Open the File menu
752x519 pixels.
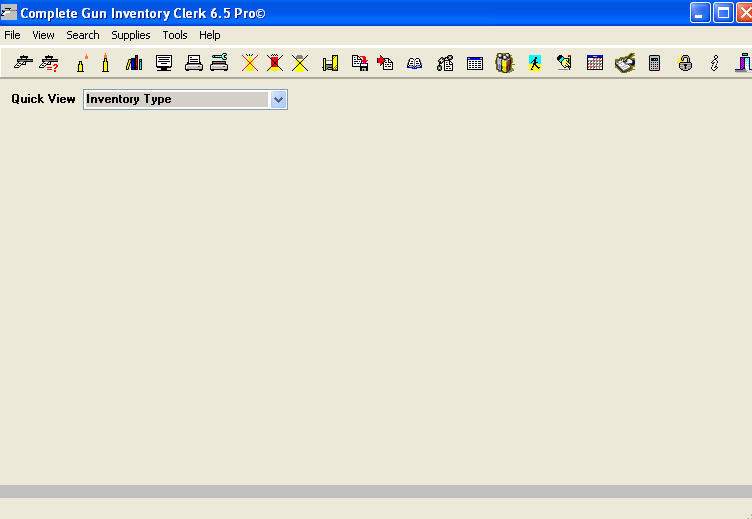point(12,35)
